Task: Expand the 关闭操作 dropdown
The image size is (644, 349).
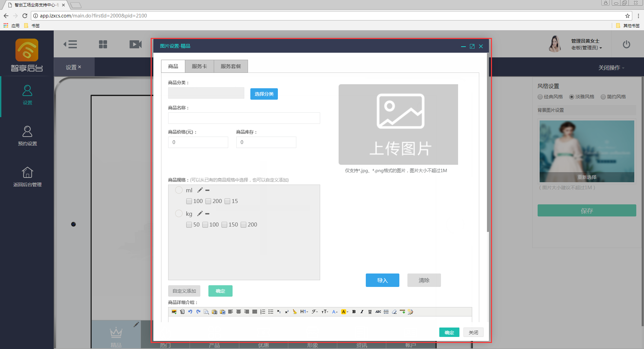Action: point(611,68)
